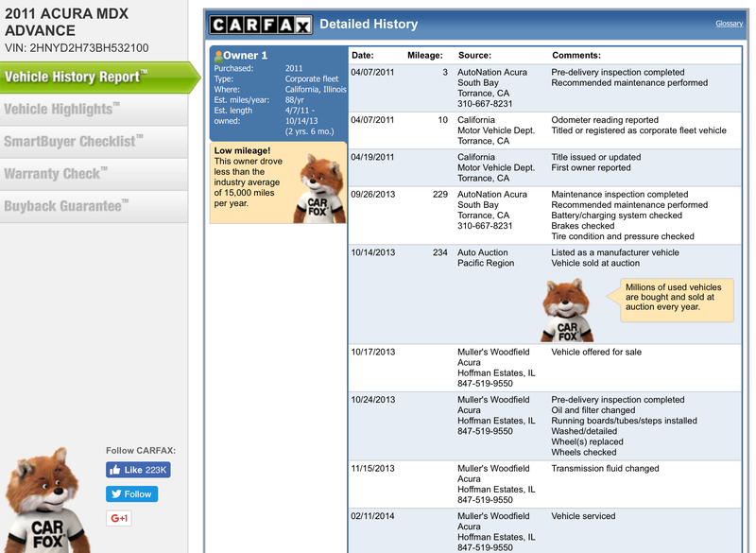Click the Listed as a manufacturer vehicle comment
Viewport: 756px width, 553px height.
coord(615,252)
